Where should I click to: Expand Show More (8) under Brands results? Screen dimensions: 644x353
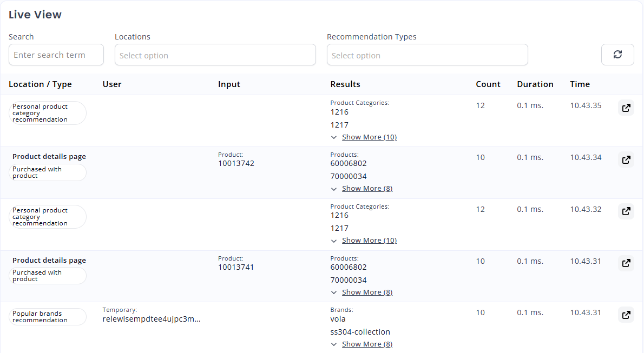pos(367,344)
